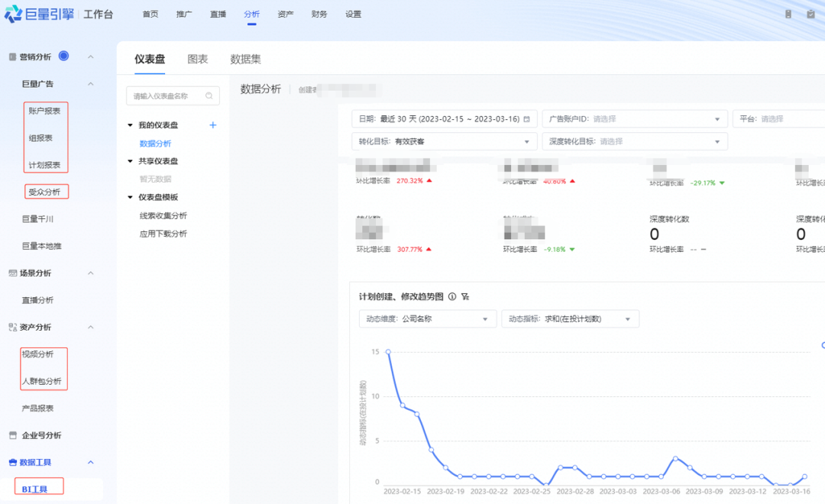
Task: Open 巨量千川 in the sidebar
Action: [37, 219]
